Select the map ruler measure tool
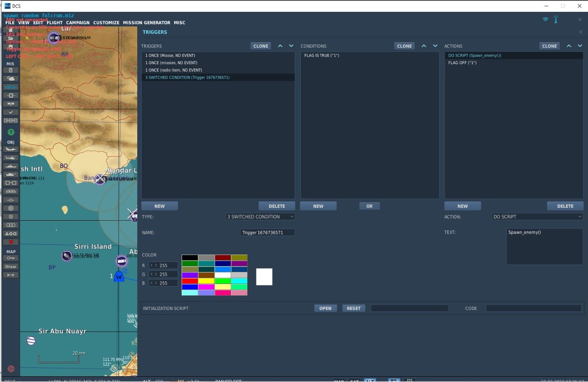Image resolution: width=588 pixels, height=382 pixels. [x=11, y=275]
